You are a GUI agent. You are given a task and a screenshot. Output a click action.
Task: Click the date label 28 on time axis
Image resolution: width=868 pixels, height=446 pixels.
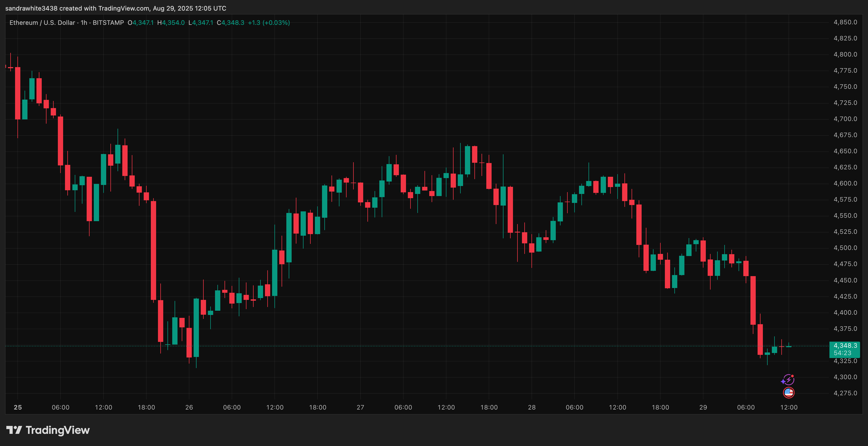pos(532,407)
